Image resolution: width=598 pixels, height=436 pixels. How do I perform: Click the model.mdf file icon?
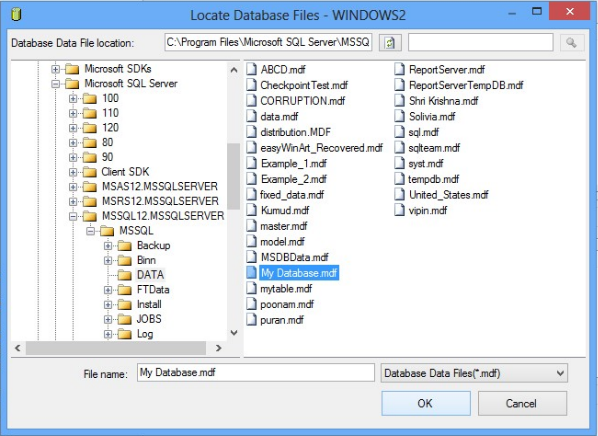pyautogui.click(x=251, y=242)
